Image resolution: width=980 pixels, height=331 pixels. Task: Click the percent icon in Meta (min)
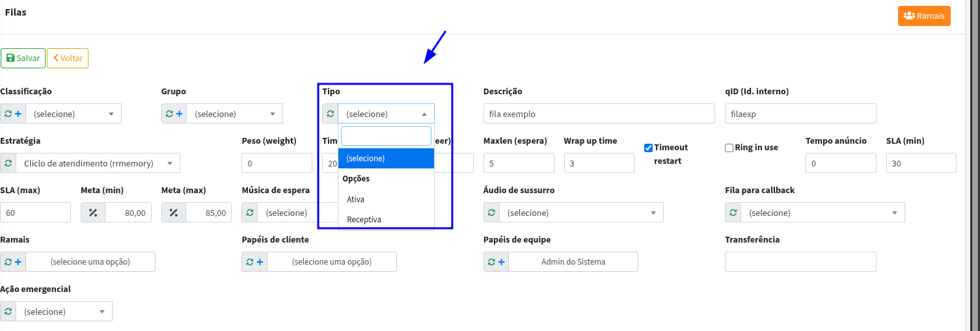92,213
